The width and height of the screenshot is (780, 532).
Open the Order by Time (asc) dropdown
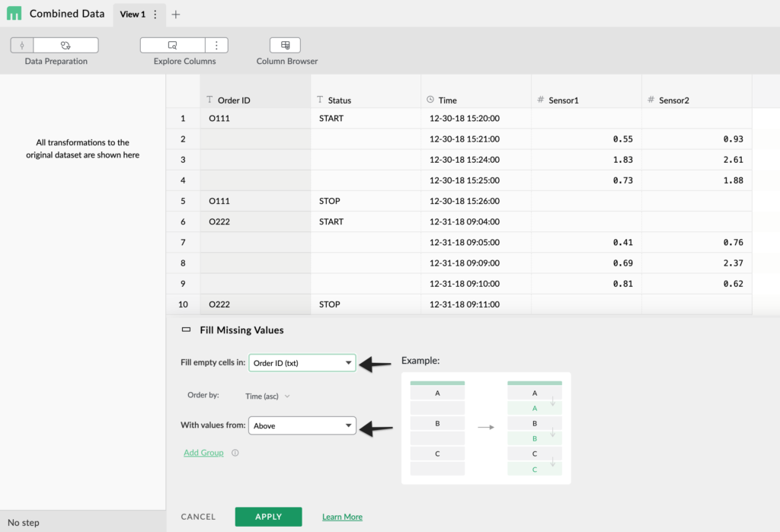click(267, 397)
